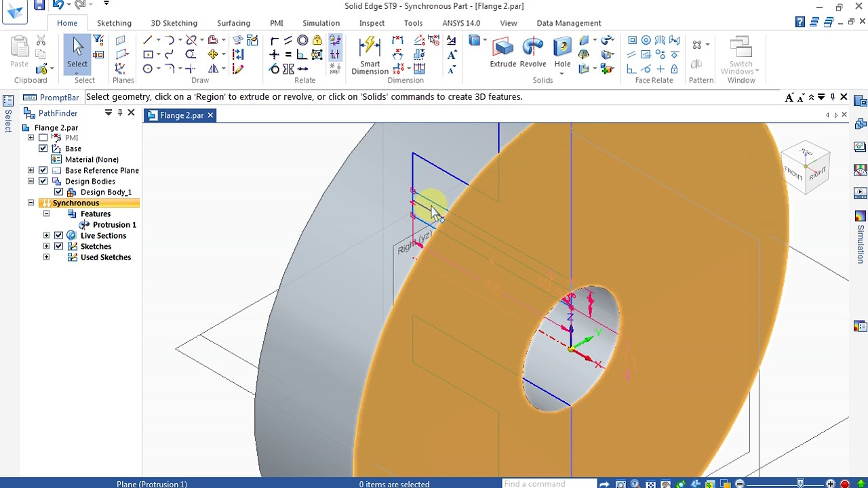Toggle Design Body_1 checkbox
868x488 pixels.
pyautogui.click(x=58, y=192)
